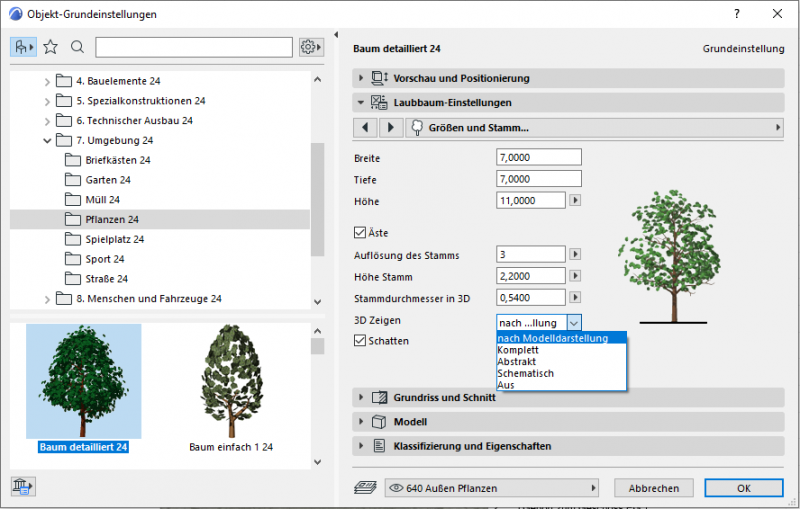Screen dimensions: 800x509
Task: Select Schematisch from the dropdown list
Action: pyautogui.click(x=525, y=373)
